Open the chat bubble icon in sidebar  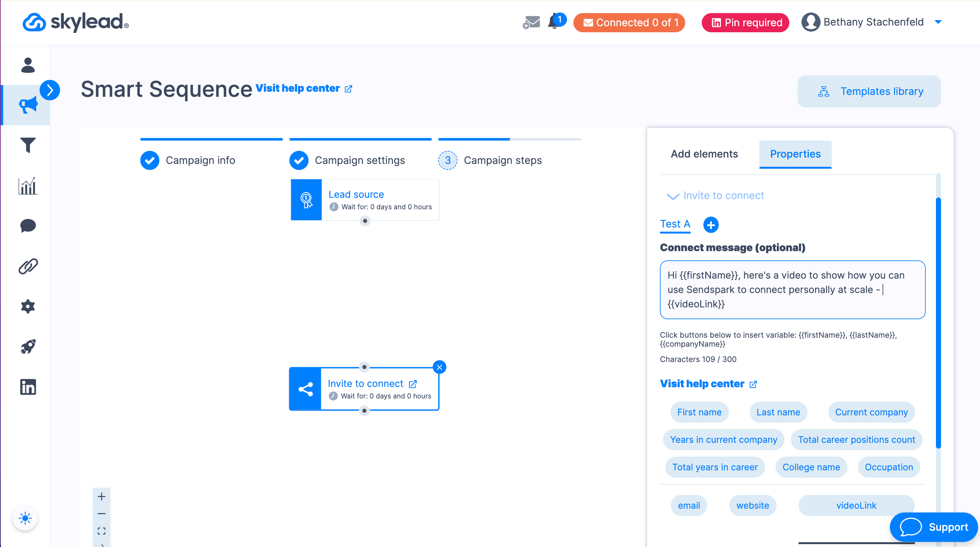pos(28,226)
